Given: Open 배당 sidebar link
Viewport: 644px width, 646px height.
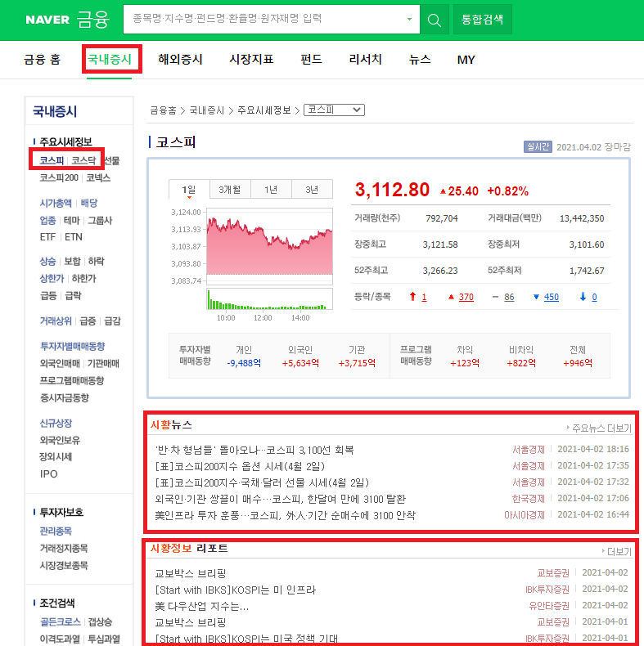Looking at the screenshot, I should point(89,203).
